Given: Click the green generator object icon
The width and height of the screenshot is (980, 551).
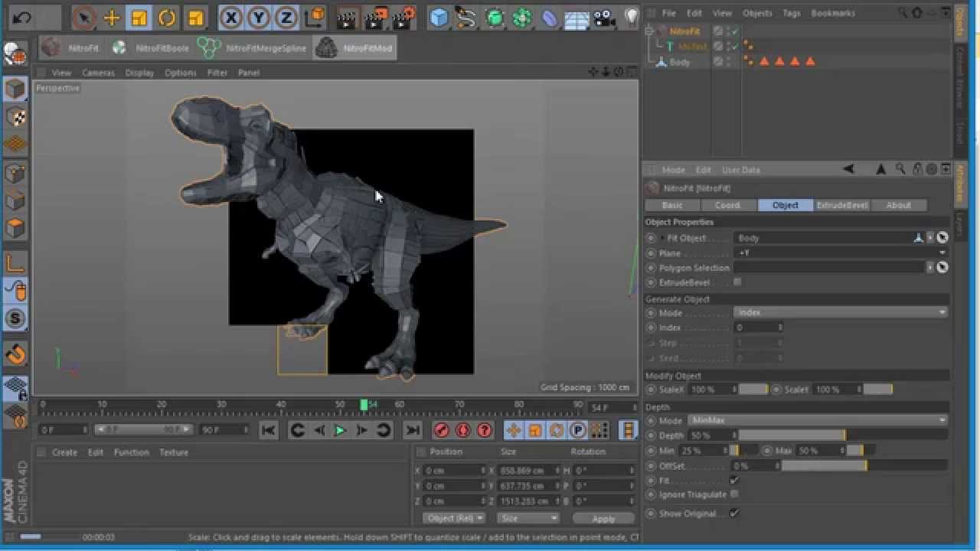Looking at the screenshot, I should click(495, 17).
